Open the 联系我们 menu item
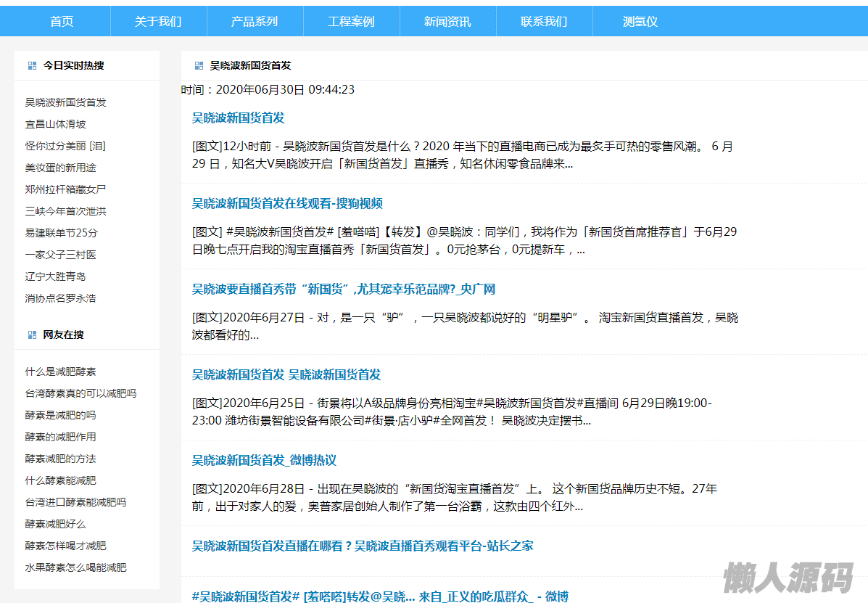The height and width of the screenshot is (603, 868). (x=544, y=21)
